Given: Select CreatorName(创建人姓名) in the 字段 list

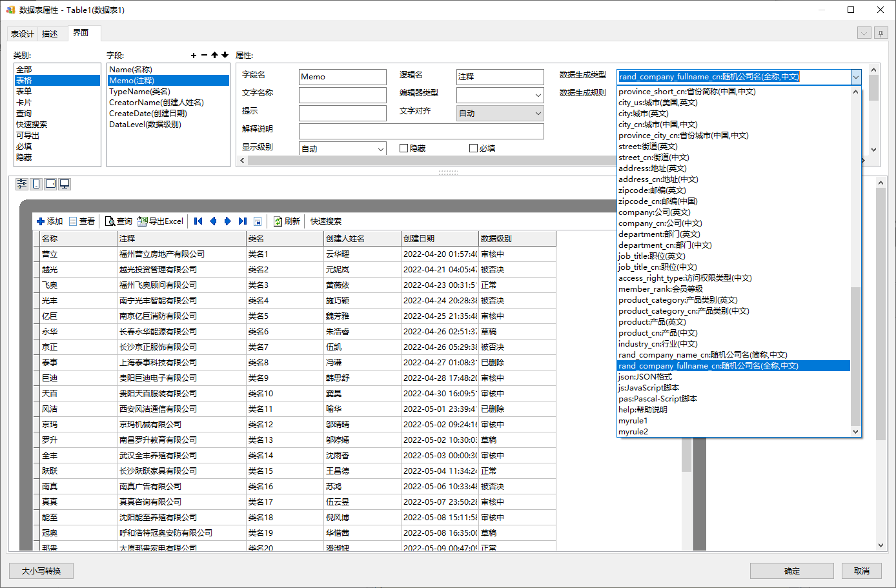Looking at the screenshot, I should click(x=168, y=102).
